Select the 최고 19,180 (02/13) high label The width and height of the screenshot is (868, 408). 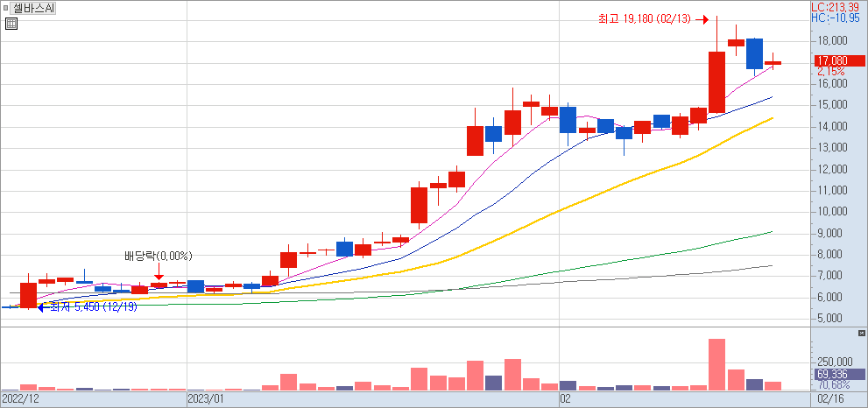point(645,19)
